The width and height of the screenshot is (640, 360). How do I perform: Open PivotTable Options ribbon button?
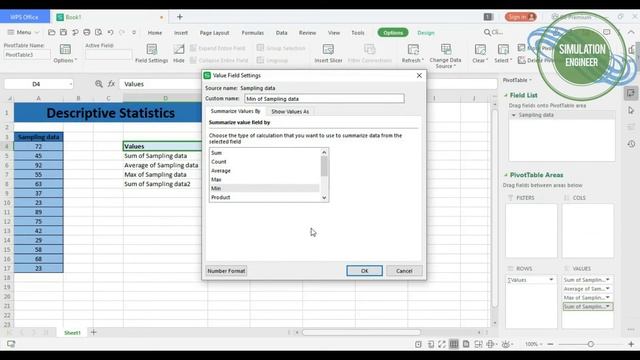tap(65, 53)
